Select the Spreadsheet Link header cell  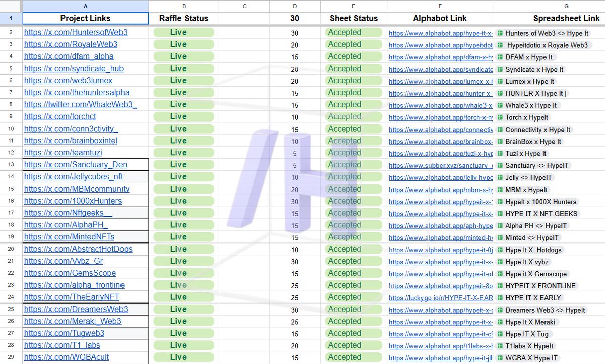549,18
